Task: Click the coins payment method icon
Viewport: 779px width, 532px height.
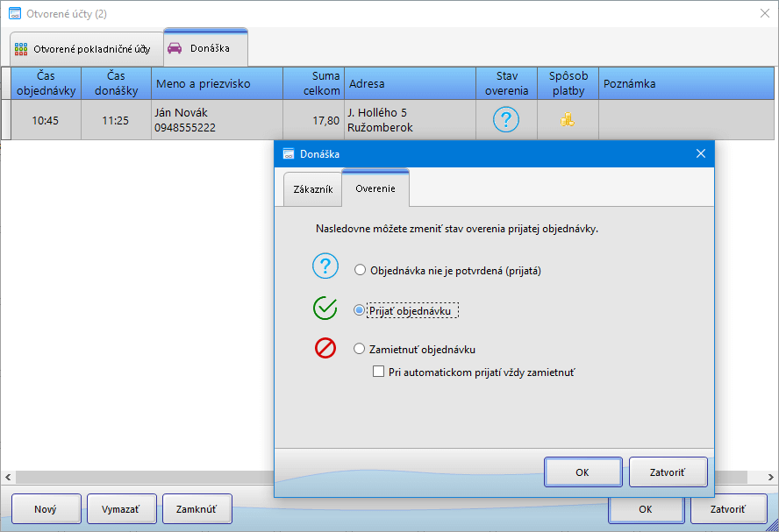Action: [x=568, y=120]
